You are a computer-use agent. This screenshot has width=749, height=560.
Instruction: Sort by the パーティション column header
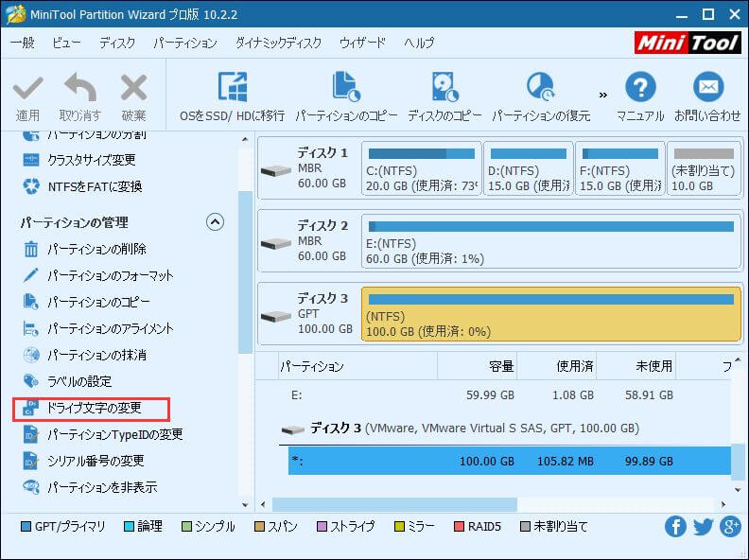click(357, 366)
